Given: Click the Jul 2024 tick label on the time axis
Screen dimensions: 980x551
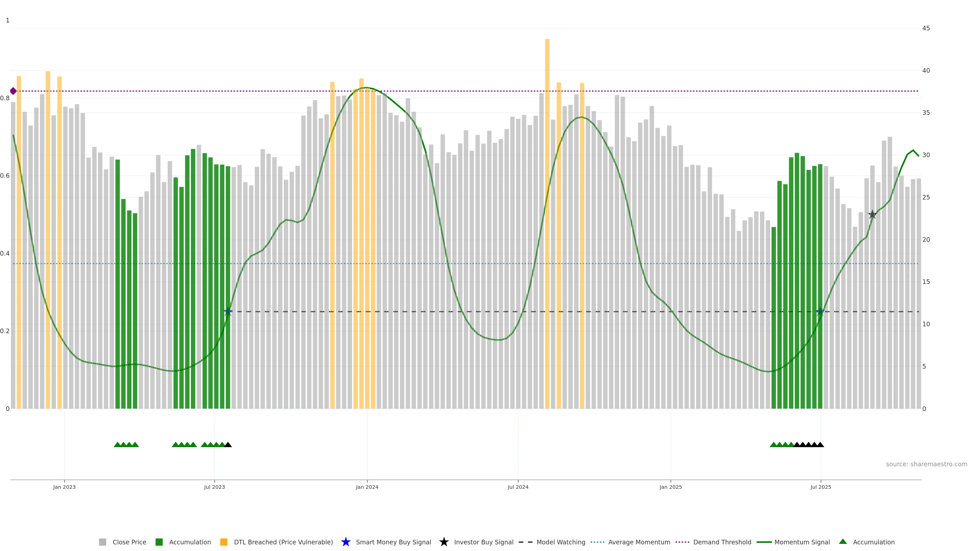Looking at the screenshot, I should [x=518, y=487].
